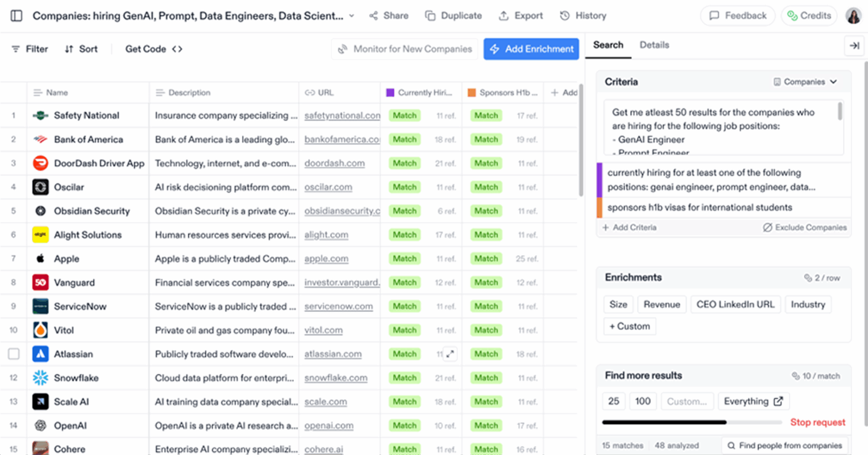Click the Custom results count field
The width and height of the screenshot is (868, 455).
(x=687, y=401)
